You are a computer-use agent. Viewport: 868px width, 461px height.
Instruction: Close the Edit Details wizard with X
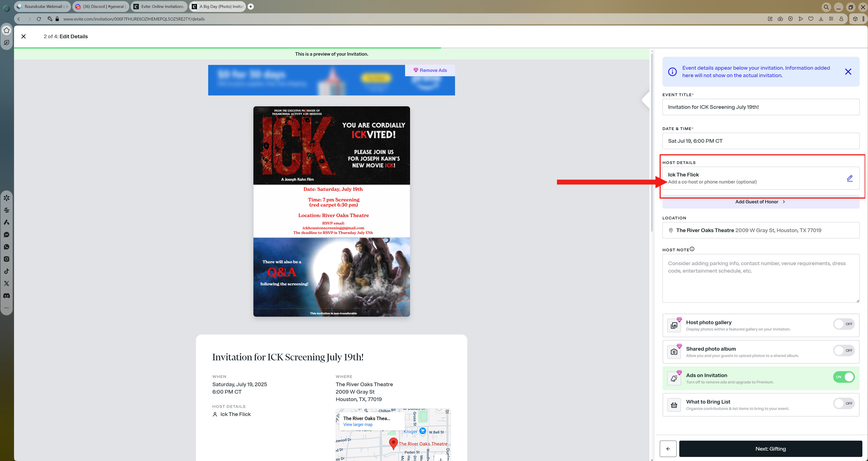point(24,36)
